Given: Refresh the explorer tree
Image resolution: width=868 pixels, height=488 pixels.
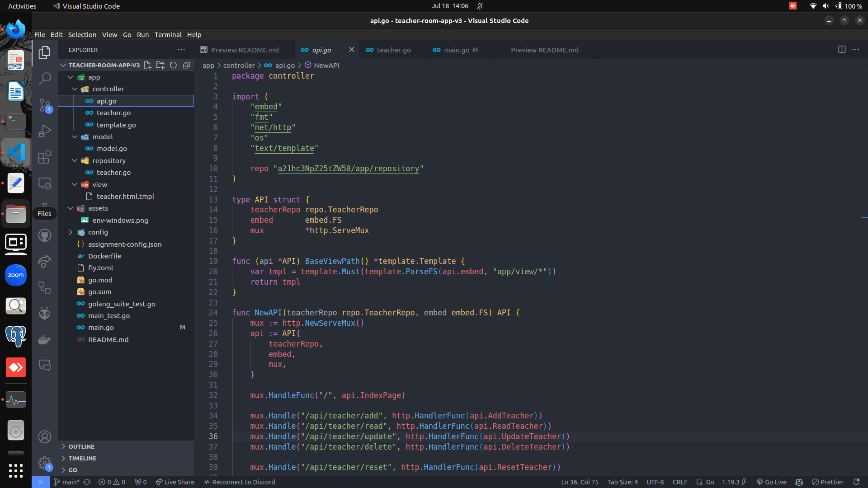Looking at the screenshot, I should tap(173, 65).
